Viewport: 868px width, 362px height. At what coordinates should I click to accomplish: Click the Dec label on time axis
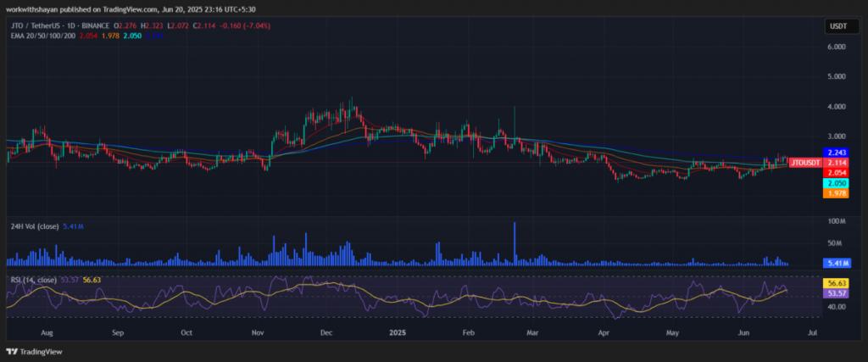tap(326, 334)
